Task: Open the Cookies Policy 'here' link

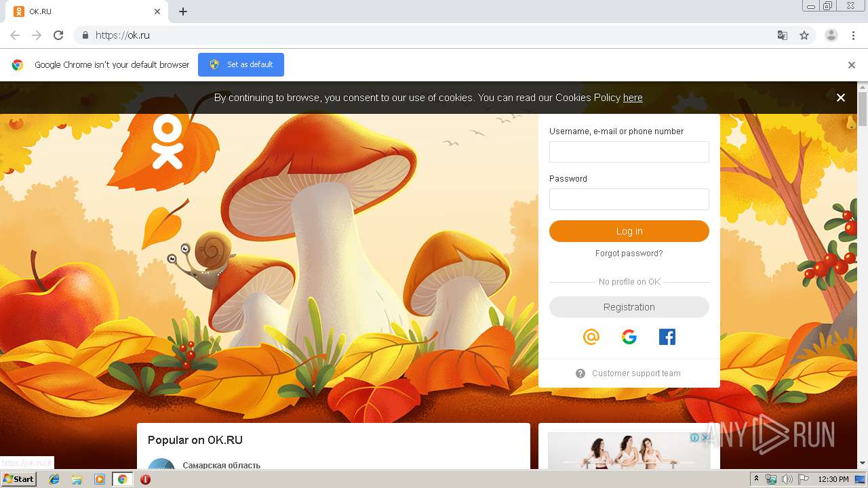Action: click(633, 98)
